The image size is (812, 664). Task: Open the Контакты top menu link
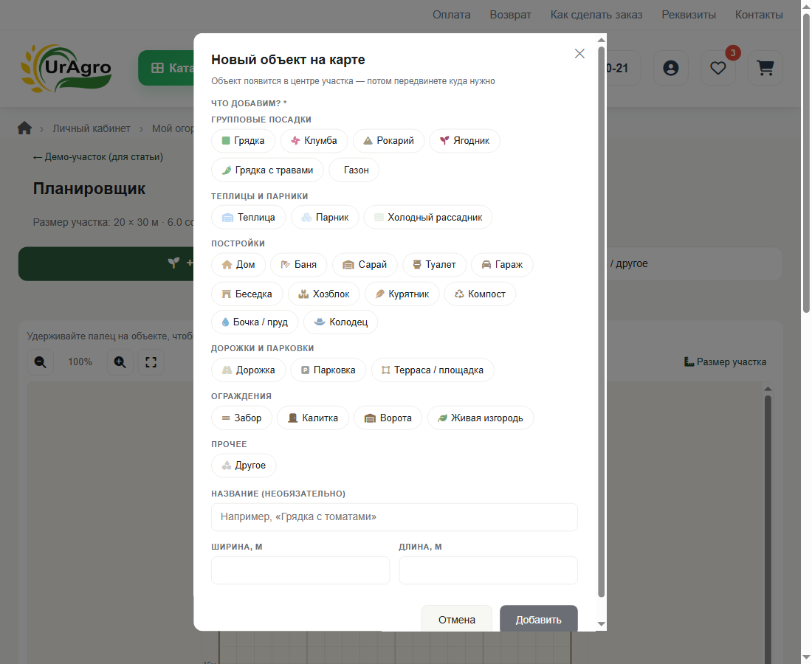click(759, 15)
